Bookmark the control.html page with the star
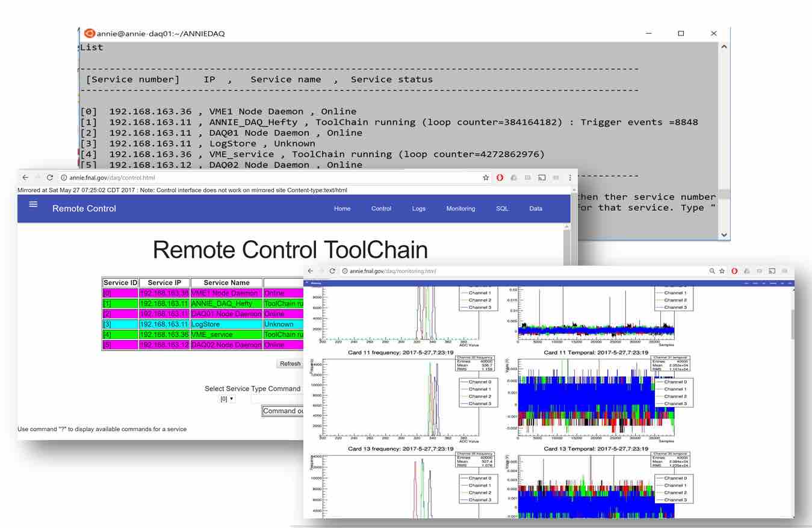This screenshot has height=528, width=812. (x=486, y=178)
